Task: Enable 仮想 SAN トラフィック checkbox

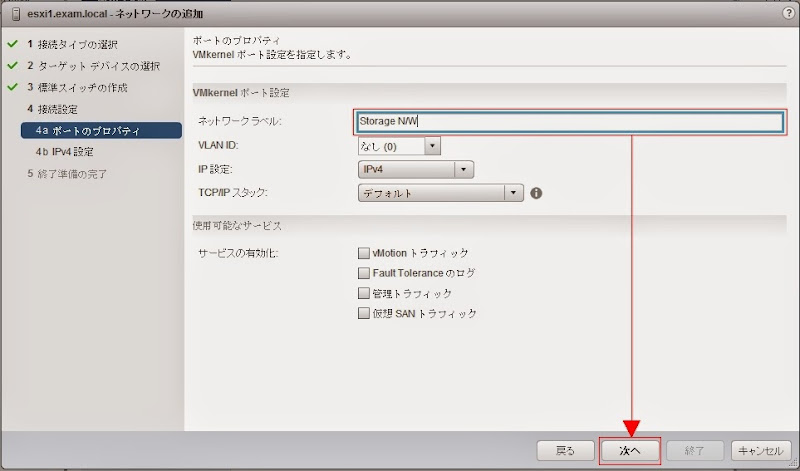Action: (x=364, y=313)
